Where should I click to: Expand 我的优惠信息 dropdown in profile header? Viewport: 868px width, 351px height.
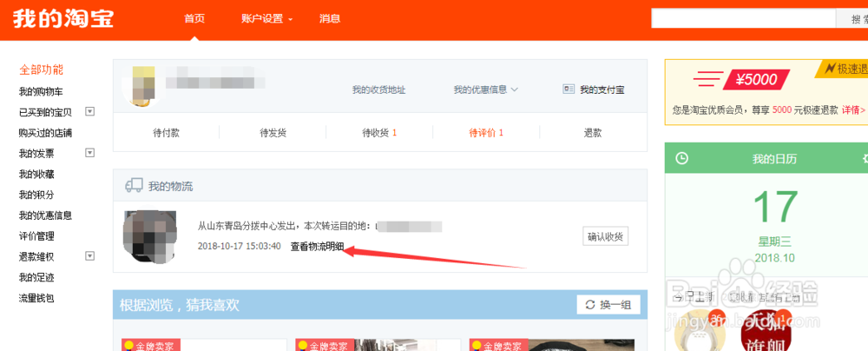pos(485,89)
